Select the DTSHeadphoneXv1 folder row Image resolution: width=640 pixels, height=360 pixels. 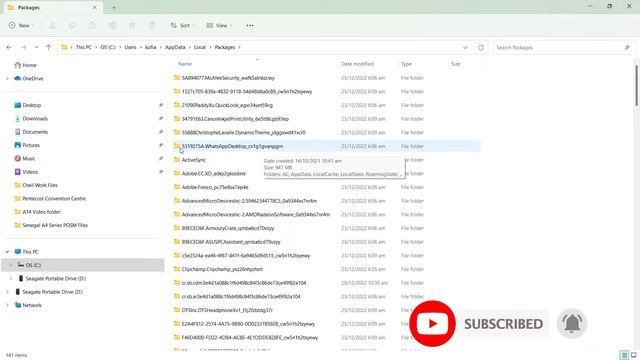tap(327, 310)
